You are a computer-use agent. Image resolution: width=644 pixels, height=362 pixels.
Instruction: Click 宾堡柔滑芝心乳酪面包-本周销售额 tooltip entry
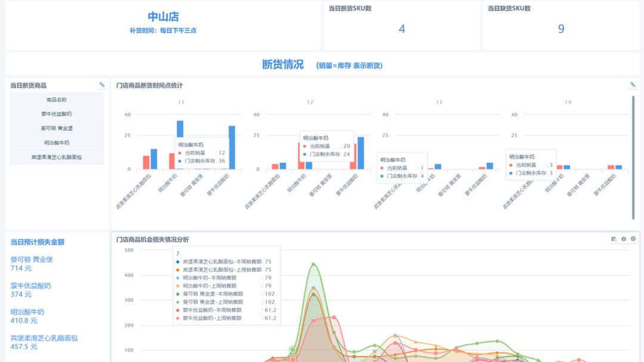pos(226,261)
